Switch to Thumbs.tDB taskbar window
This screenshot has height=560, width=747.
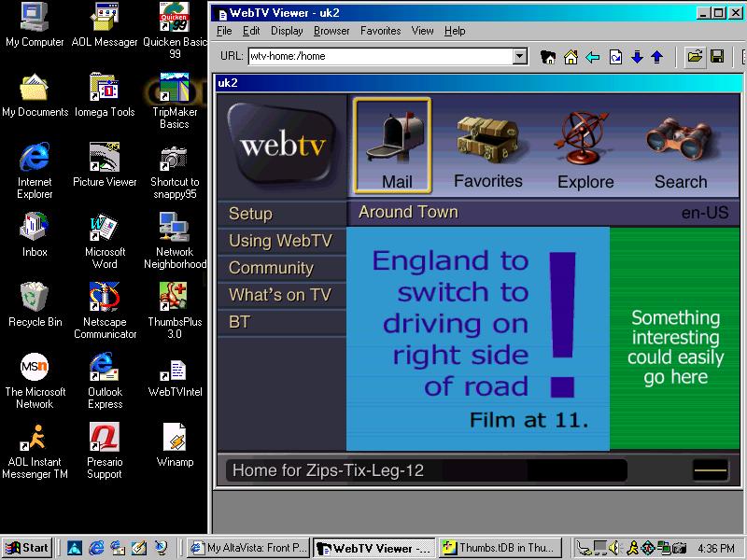click(x=500, y=548)
